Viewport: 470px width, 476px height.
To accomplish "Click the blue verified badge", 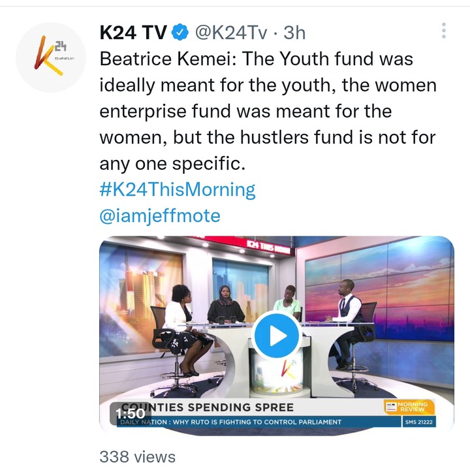I will [x=180, y=32].
